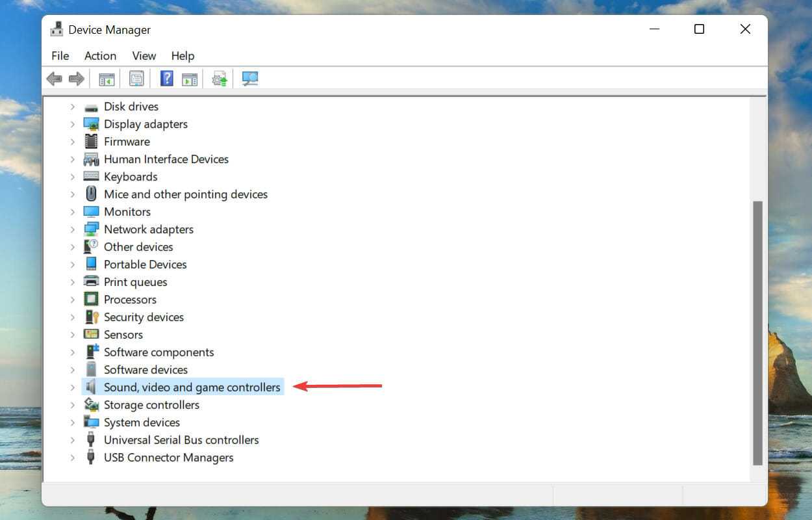Click the Back arrow in toolbar

pyautogui.click(x=55, y=79)
